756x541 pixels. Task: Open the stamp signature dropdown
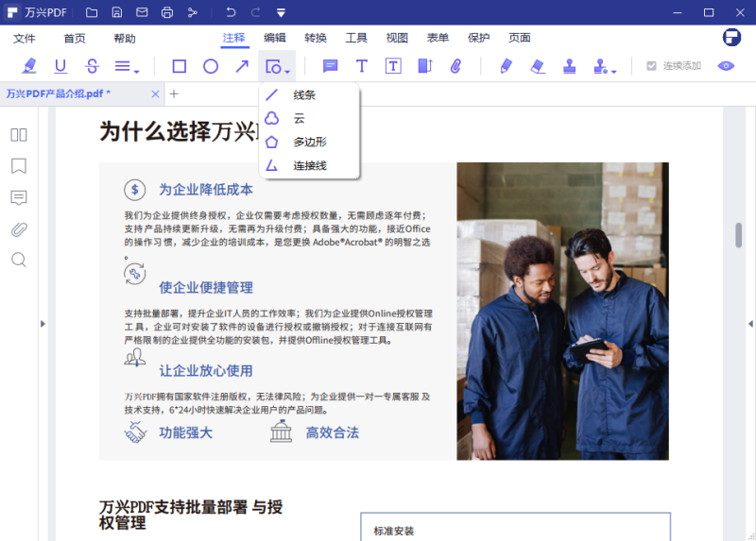[613, 71]
